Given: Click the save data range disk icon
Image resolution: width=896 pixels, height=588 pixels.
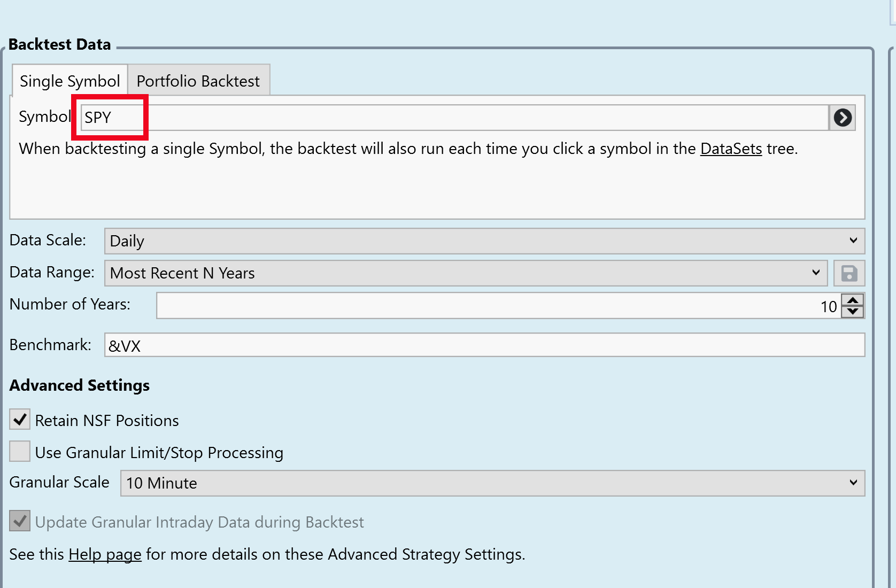Looking at the screenshot, I should tap(849, 274).
